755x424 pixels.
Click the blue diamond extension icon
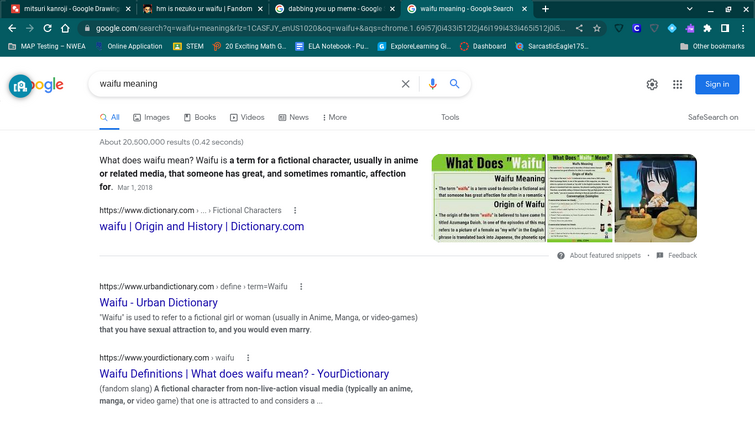pos(672,28)
